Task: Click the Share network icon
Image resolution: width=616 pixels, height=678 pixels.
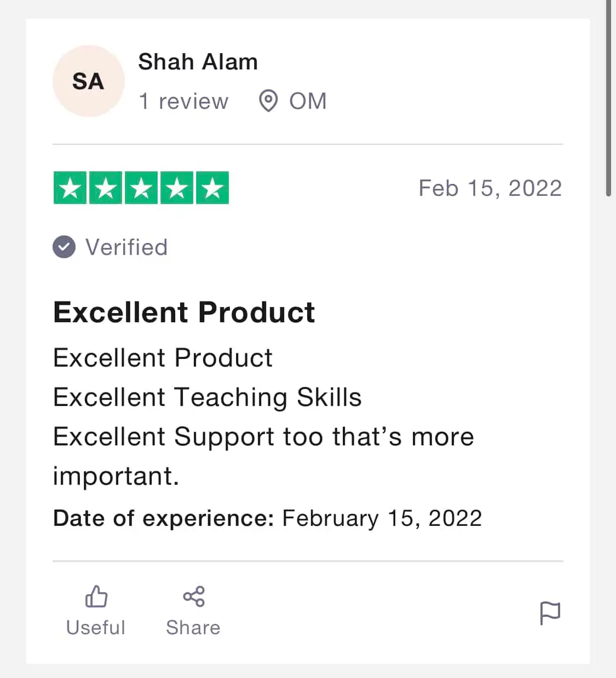Action: point(193,596)
